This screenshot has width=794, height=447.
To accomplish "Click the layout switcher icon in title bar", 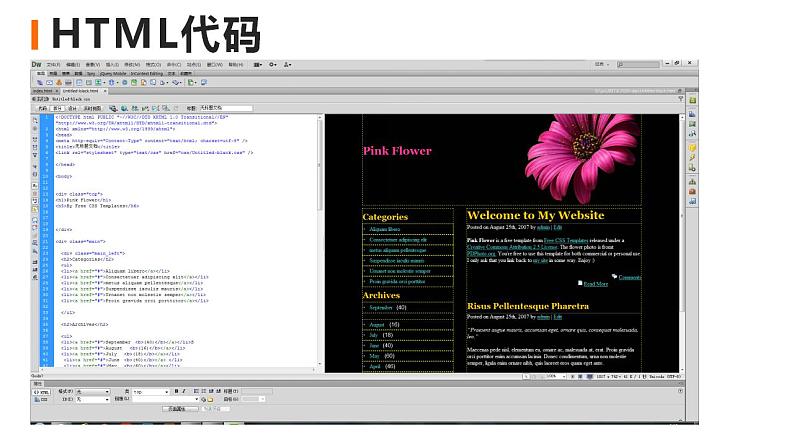I will 258,65.
